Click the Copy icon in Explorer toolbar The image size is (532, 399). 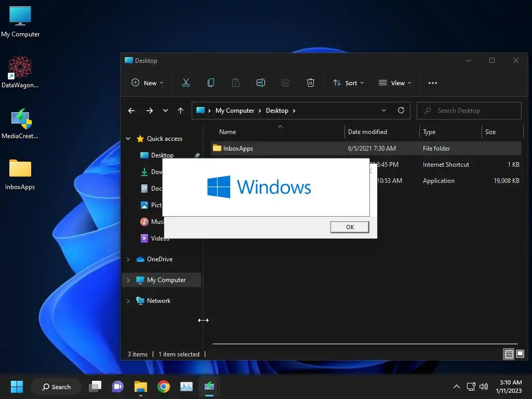tap(211, 83)
